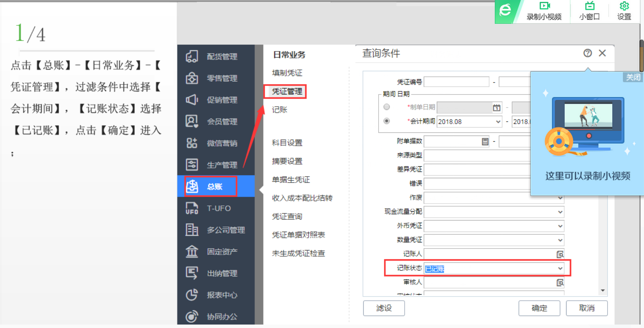Image resolution: width=644 pixels, height=328 pixels.
Task: Click the 差异凭证 input field
Action: pos(477,170)
